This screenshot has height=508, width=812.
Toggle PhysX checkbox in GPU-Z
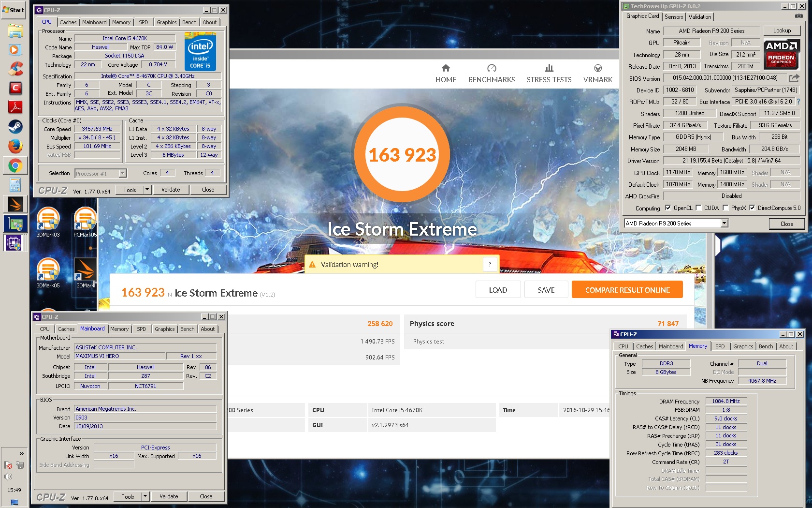[725, 208]
